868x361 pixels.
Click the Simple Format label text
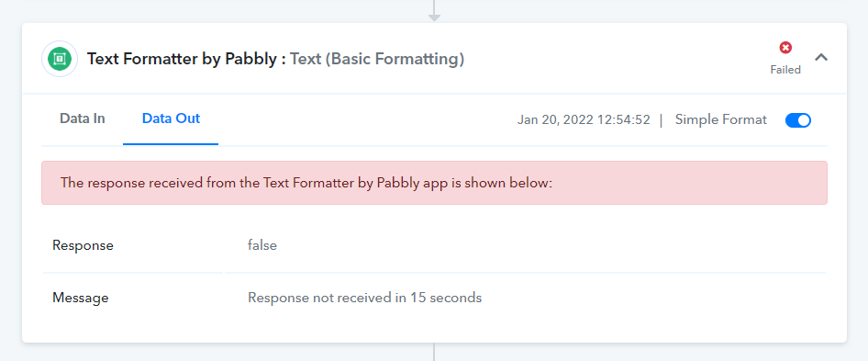point(721,119)
